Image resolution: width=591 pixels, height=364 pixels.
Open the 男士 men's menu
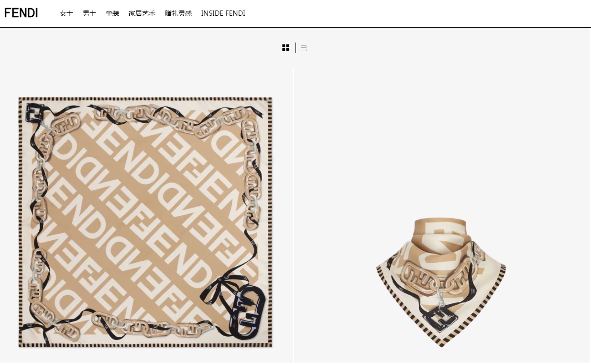(89, 13)
